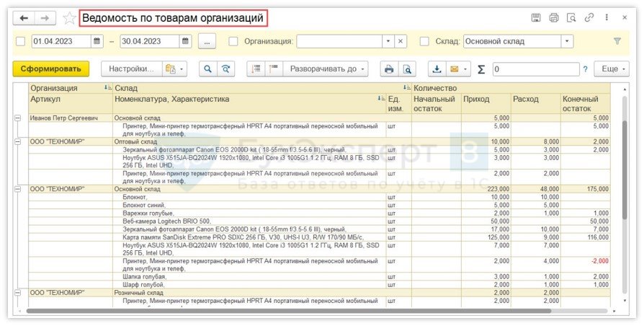Open calendar for end date 30.04.2023

pos(185,41)
